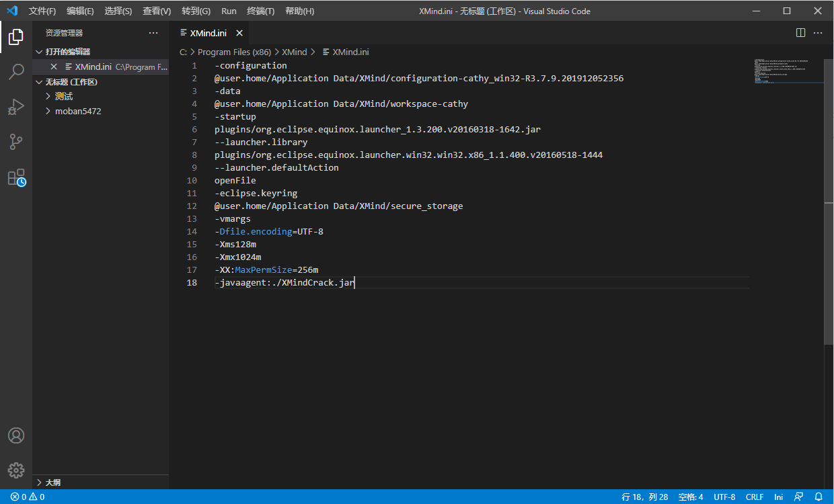Open the 帮助(H) menu
The height and width of the screenshot is (504, 834).
[299, 11]
